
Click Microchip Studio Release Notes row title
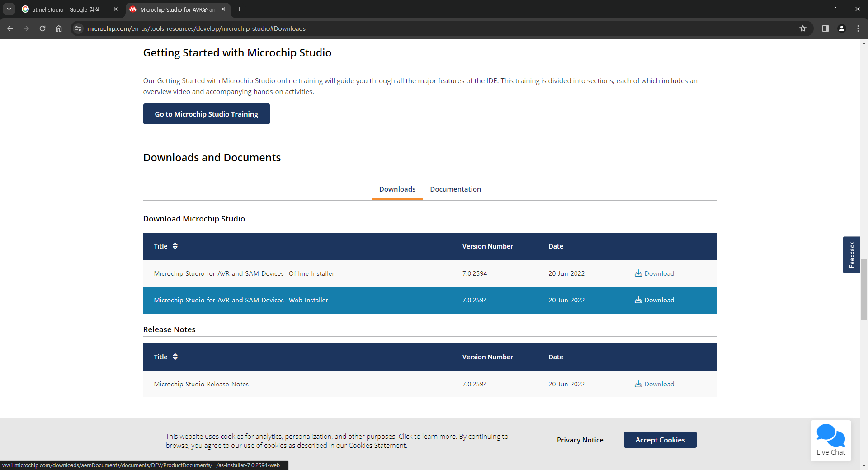point(201,384)
